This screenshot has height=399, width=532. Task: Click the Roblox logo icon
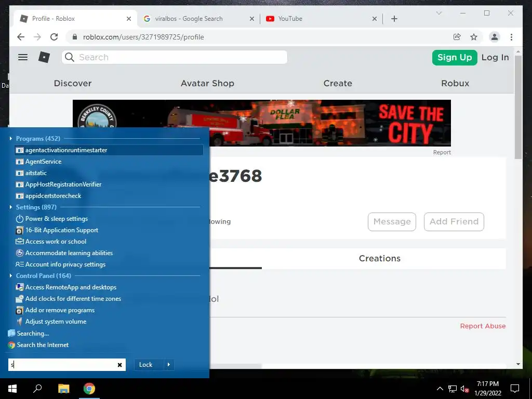44,57
